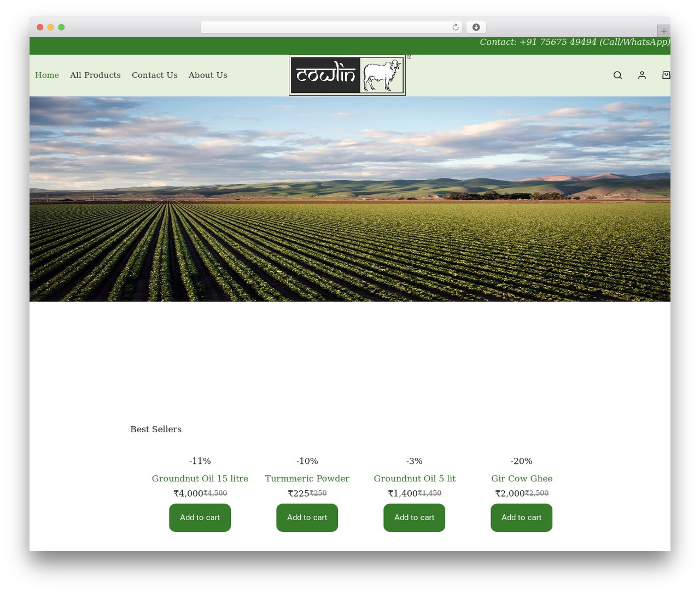This screenshot has width=700, height=593.
Task: Click the struck-through ₹250 price
Action: click(318, 493)
